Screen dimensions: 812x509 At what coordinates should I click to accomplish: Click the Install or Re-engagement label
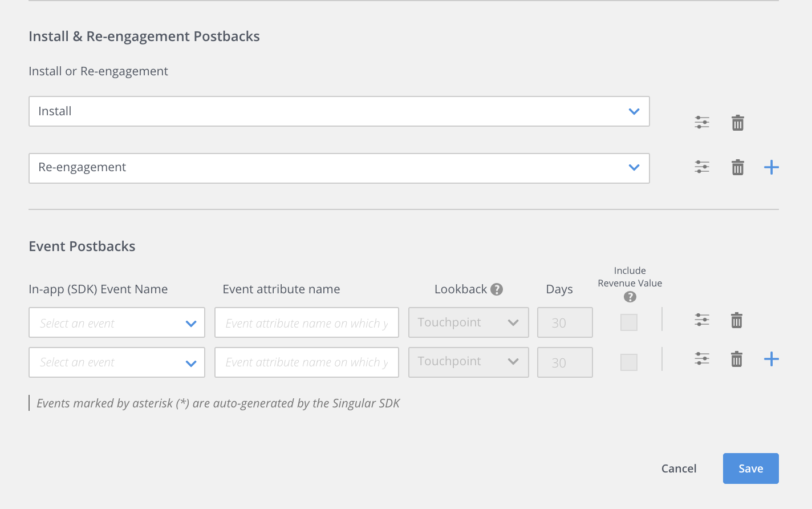coord(98,71)
